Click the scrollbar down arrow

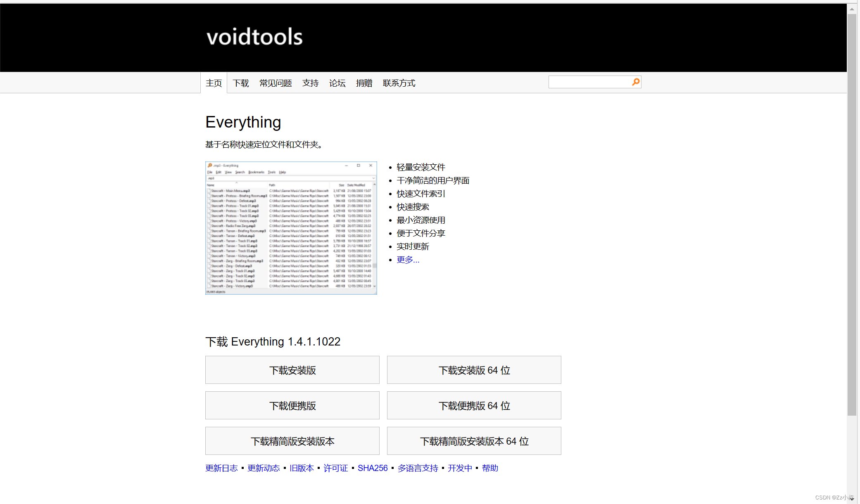tap(852, 499)
